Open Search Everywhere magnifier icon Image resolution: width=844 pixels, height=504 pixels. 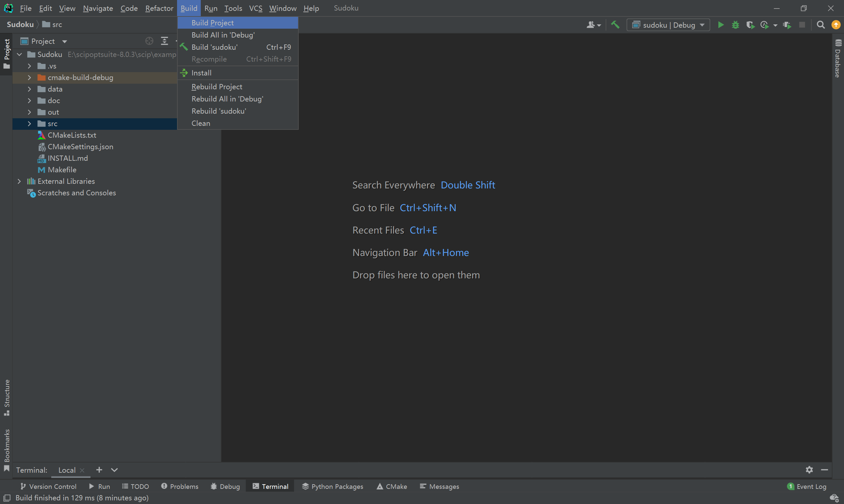[x=821, y=25]
